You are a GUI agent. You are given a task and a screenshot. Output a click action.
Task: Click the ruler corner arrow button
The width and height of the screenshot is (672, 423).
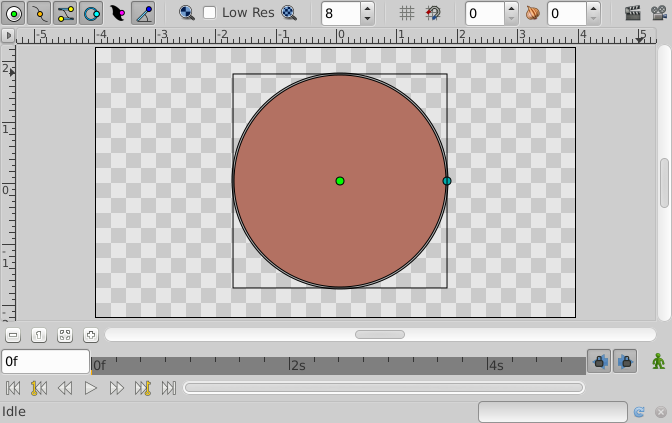coord(8,36)
